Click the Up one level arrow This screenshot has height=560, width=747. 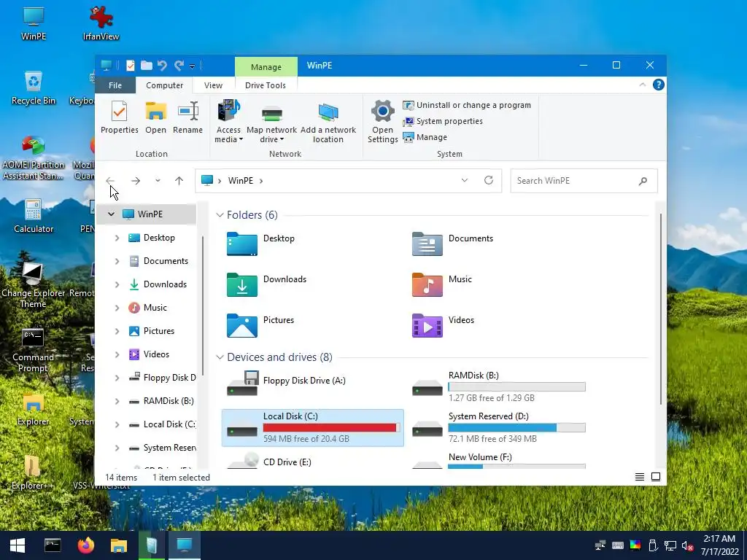click(179, 181)
